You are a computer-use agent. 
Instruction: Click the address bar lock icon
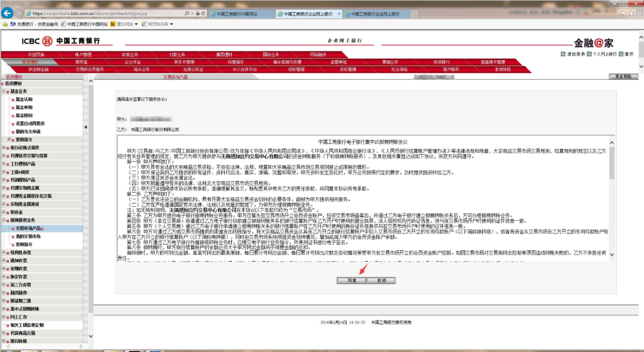(x=198, y=13)
